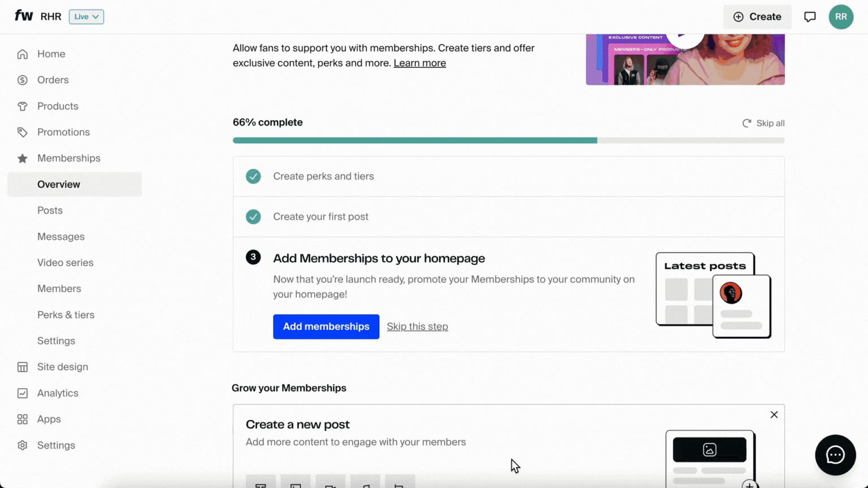Image resolution: width=868 pixels, height=488 pixels.
Task: Open Products using the t-shirt icon
Action: [23, 106]
